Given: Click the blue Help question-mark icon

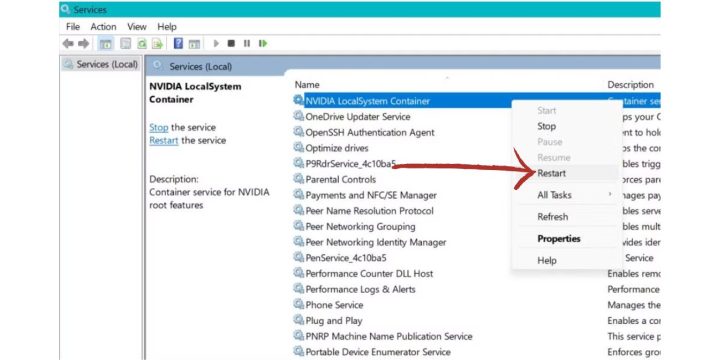Looking at the screenshot, I should click(x=179, y=44).
